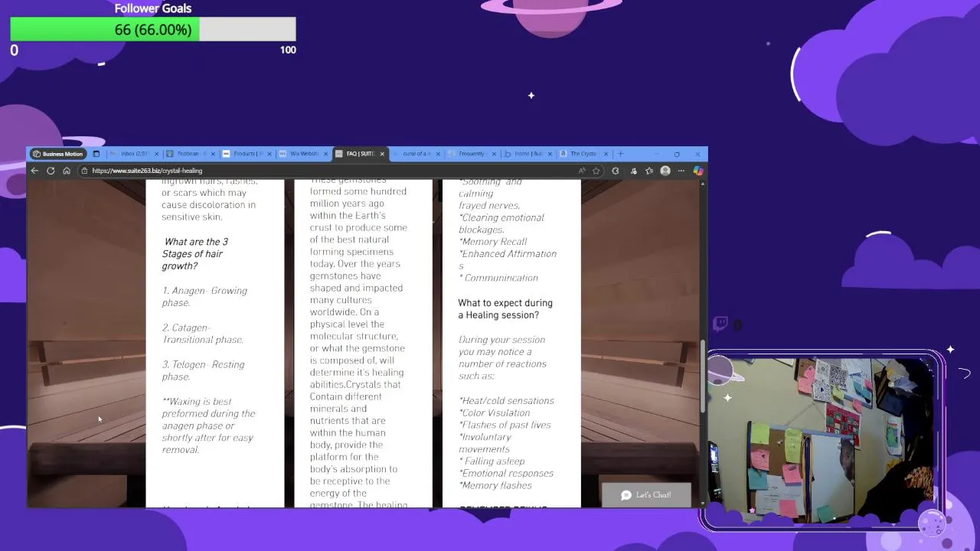Viewport: 980px width, 551px height.
Task: Open Edge Settings and more menu
Action: (681, 171)
